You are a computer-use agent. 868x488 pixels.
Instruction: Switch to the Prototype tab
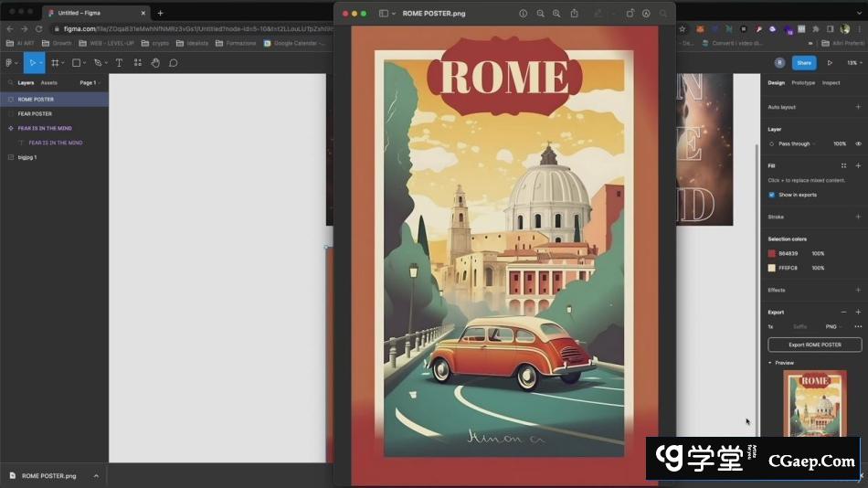click(803, 83)
